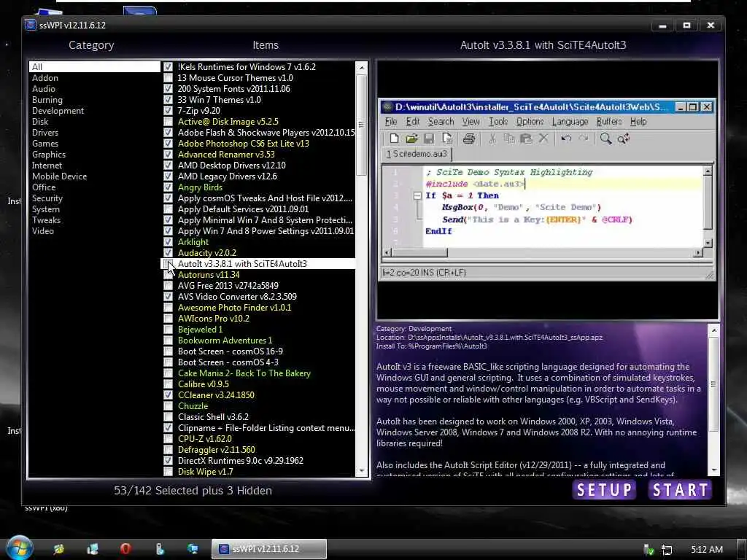The width and height of the screenshot is (747, 560).
Task: Open Search menu in SciTE preview
Action: click(441, 122)
